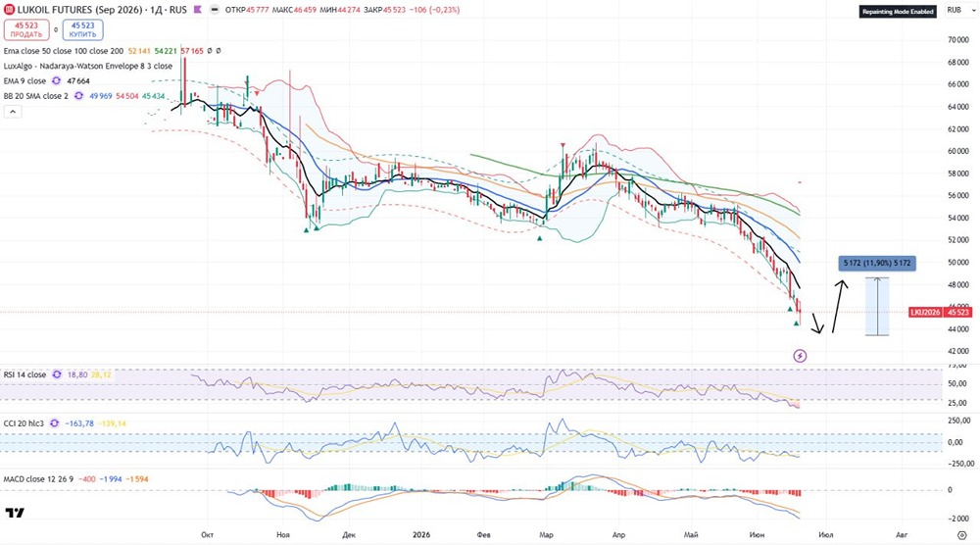
Task: Click the Ноя label on time axis
Action: click(x=283, y=535)
